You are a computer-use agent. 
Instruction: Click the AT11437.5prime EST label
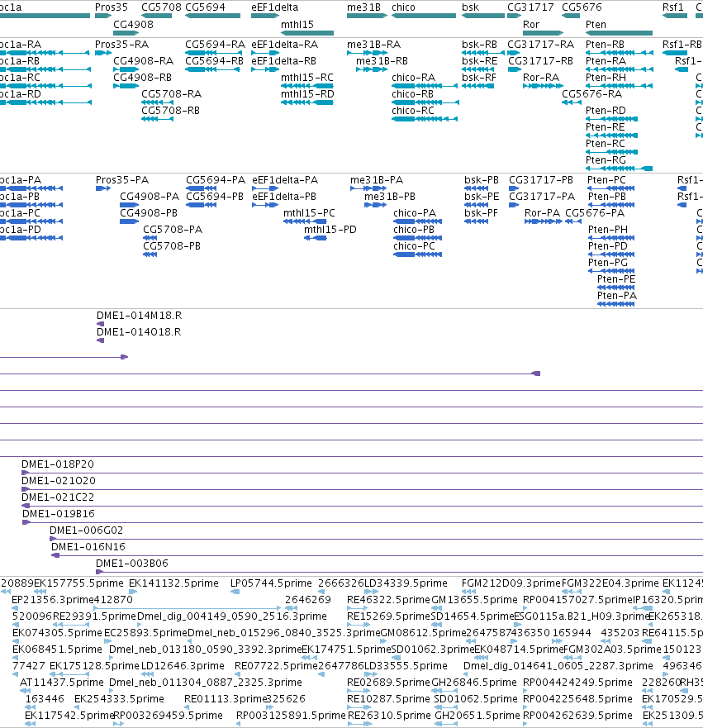(62, 683)
